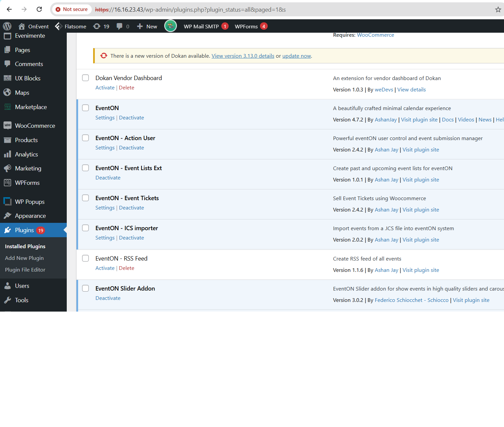Select the EventON - Event Lists Ext checkbox
The width and height of the screenshot is (504, 427).
pyautogui.click(x=85, y=168)
